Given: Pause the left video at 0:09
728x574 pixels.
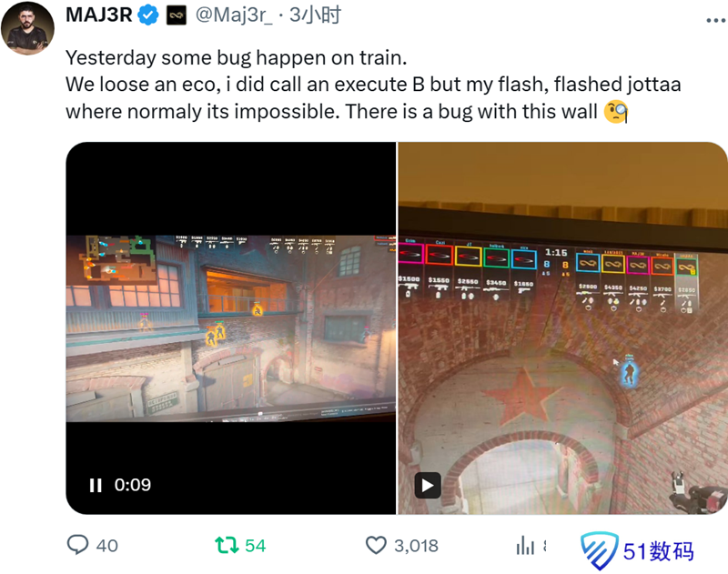Looking at the screenshot, I should 96,486.
